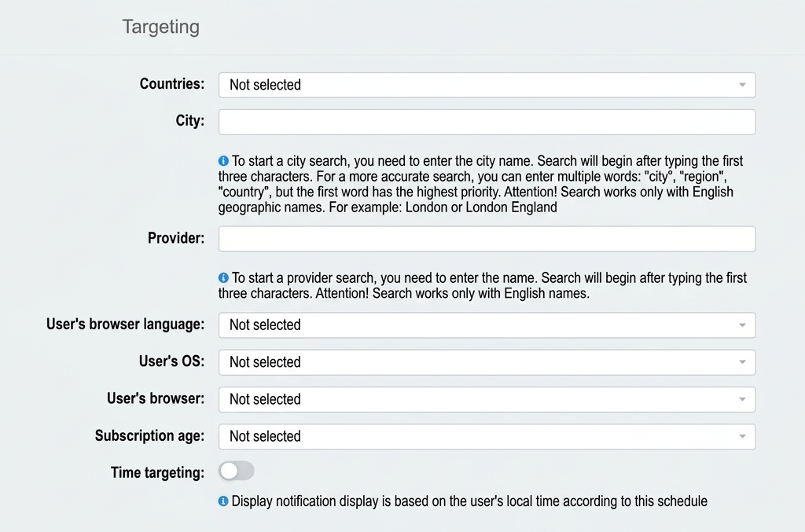Click the Provider label
Image resolution: width=805 pixels, height=532 pixels.
176,238
